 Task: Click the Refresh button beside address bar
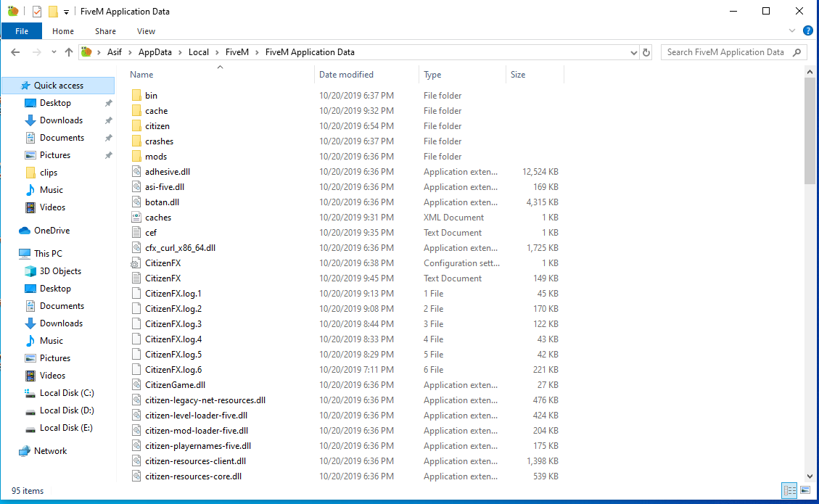click(646, 52)
